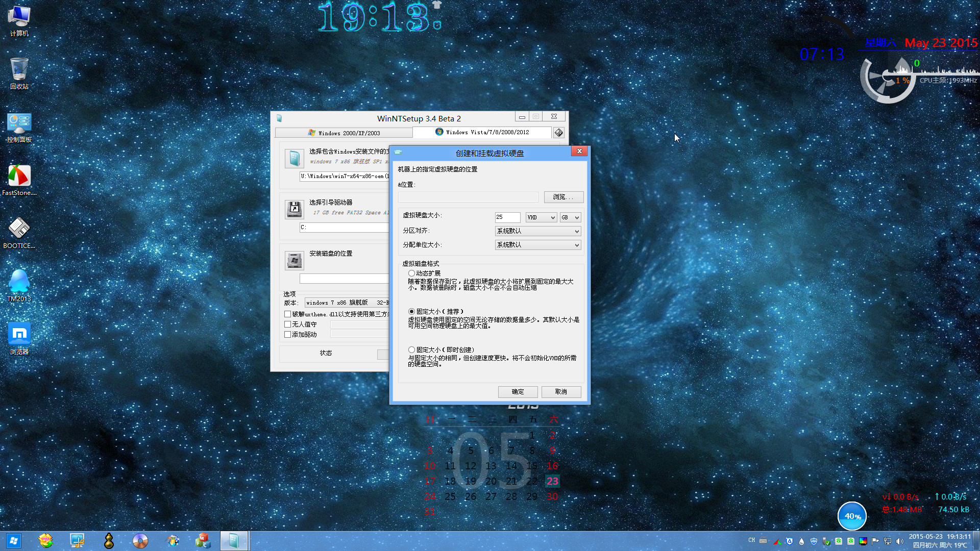Click the taskbar date and time clock
Image resolution: width=980 pixels, height=551 pixels.
click(940, 541)
